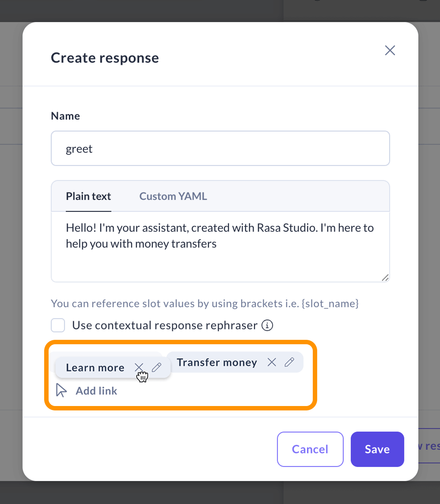Enable the contextual response rephraser checkbox
Viewport: 440px width, 504px height.
(x=58, y=326)
